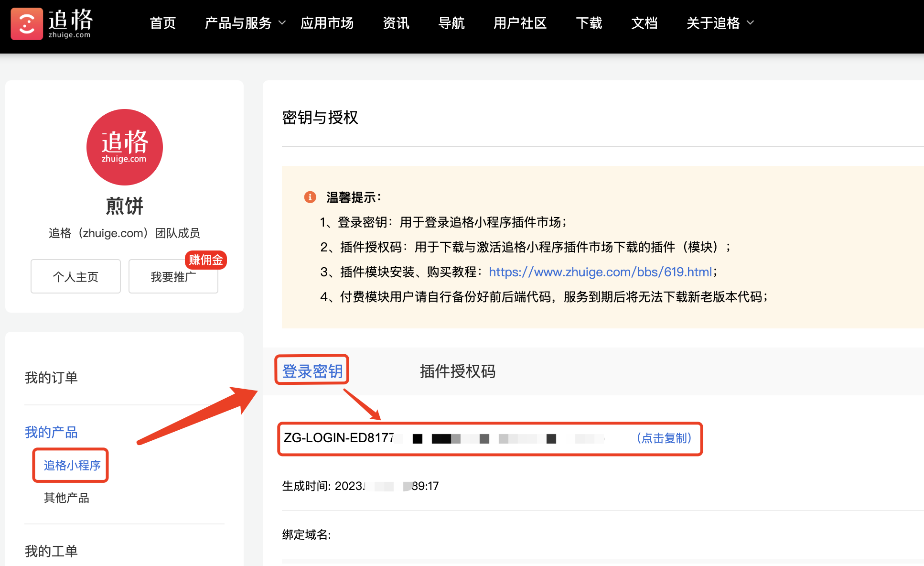Expand the 产品与服务 dropdown chevron

[282, 22]
